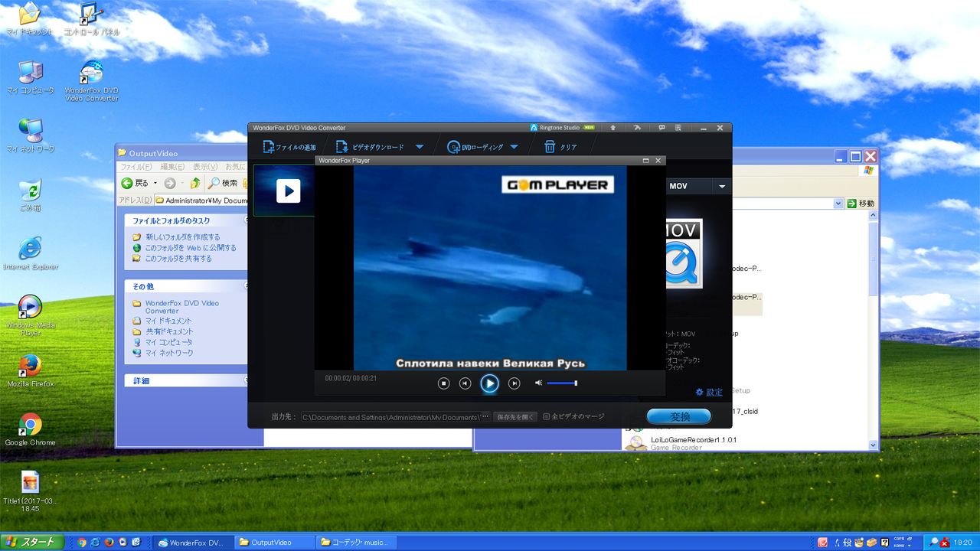Open Ringtone Studio from the title bar
Screen dimensions: 980x551
click(x=563, y=128)
